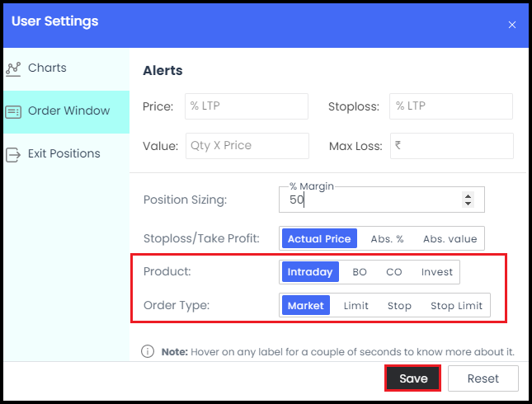Click the Charts line-graph icon
532x404 pixels.
pyautogui.click(x=13, y=69)
